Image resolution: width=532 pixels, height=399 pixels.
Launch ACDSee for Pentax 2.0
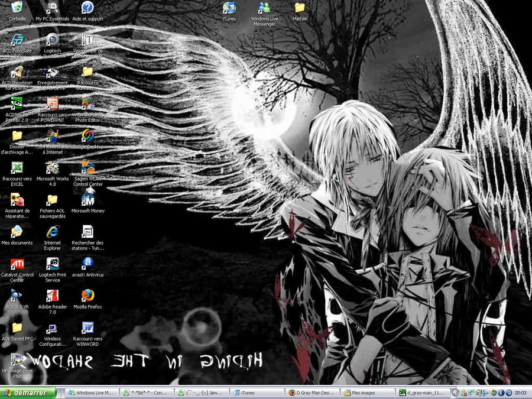point(17,109)
